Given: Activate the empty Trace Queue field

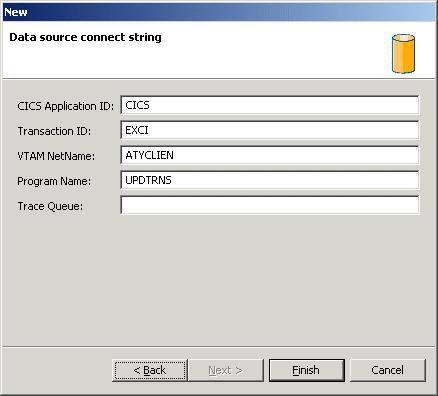Looking at the screenshot, I should [x=270, y=205].
